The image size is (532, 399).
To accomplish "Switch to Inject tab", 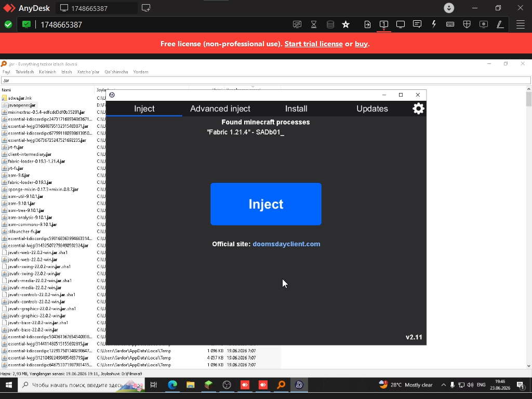I will pyautogui.click(x=144, y=109).
